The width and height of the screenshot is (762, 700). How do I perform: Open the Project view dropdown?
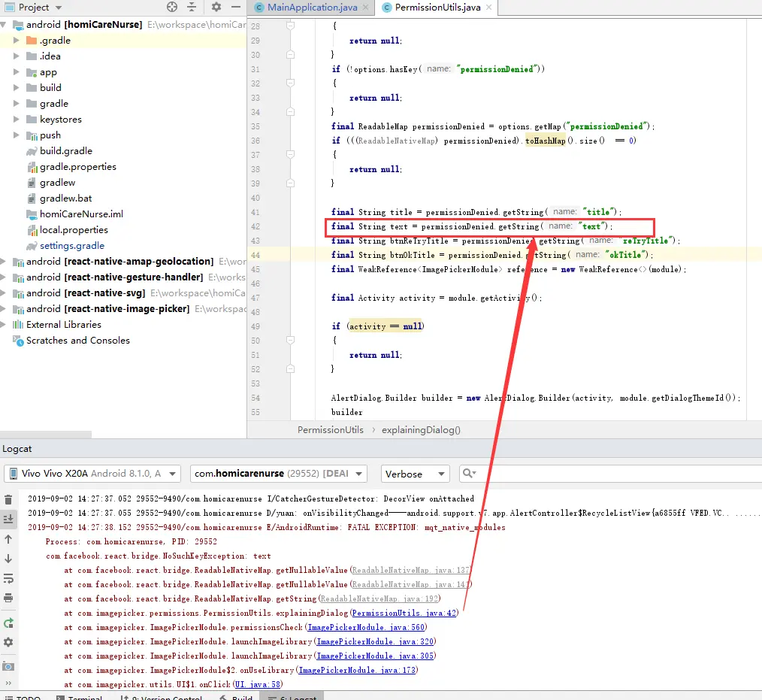59,8
